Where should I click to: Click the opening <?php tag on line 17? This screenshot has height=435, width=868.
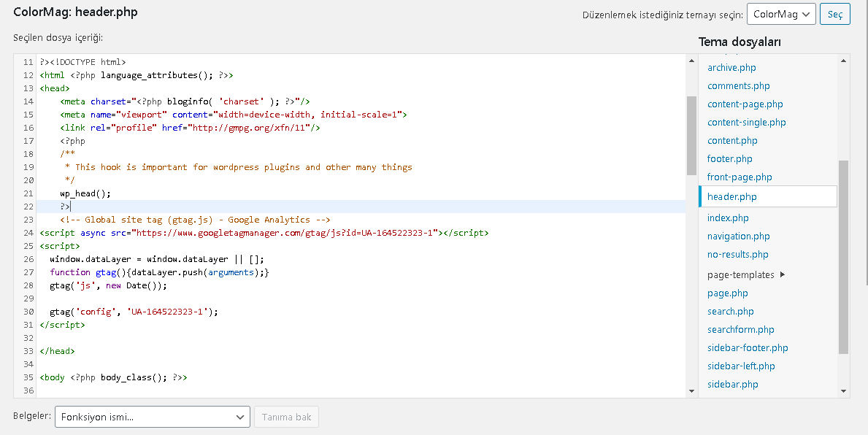point(72,141)
